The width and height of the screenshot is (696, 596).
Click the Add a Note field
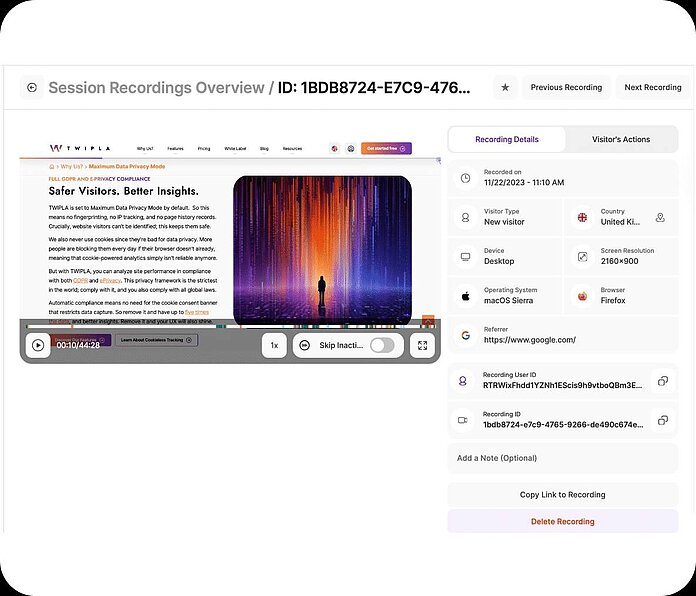pos(562,458)
